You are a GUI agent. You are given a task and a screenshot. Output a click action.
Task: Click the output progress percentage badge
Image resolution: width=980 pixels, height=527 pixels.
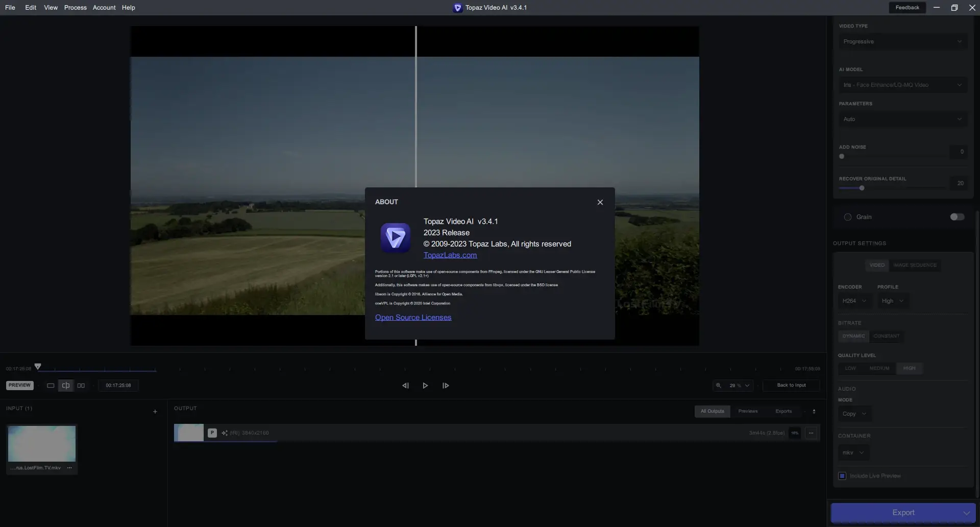795,433
